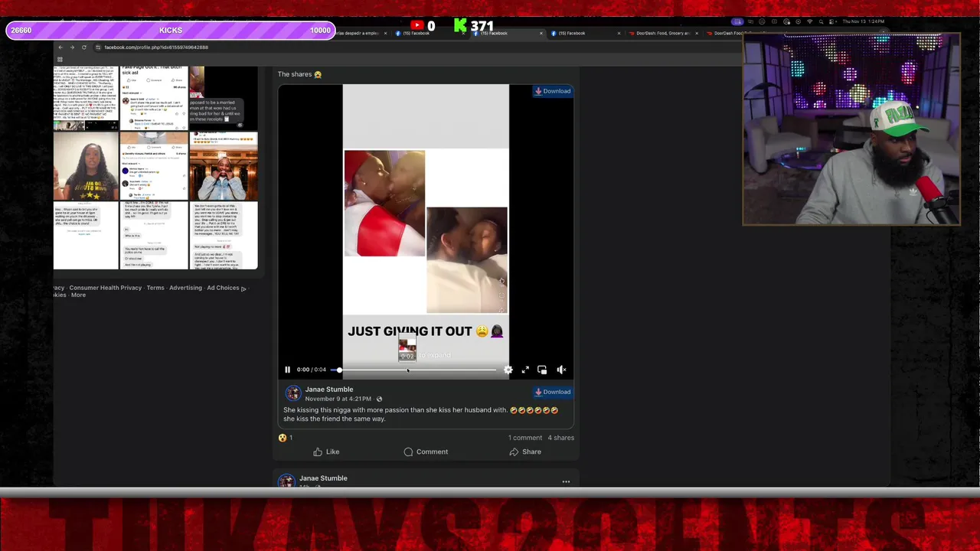Click the Like thumbs-up icon
The image size is (980, 551).
click(318, 452)
